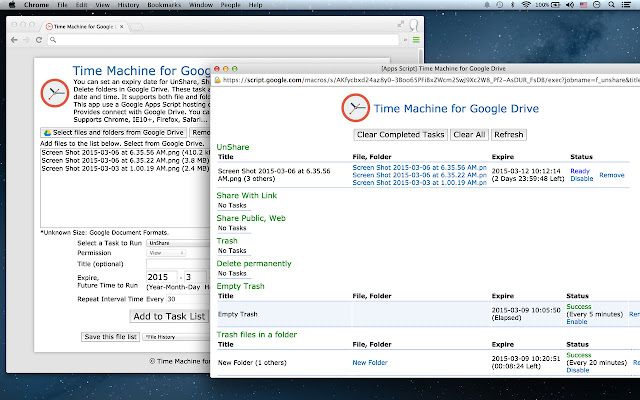
Task: Close the Time Machine for Google tab
Action: 122,27
